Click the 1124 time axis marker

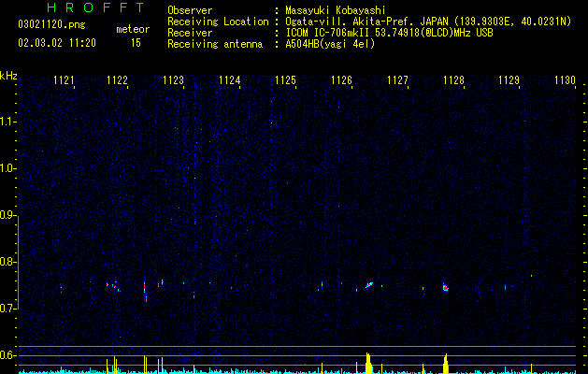point(230,80)
